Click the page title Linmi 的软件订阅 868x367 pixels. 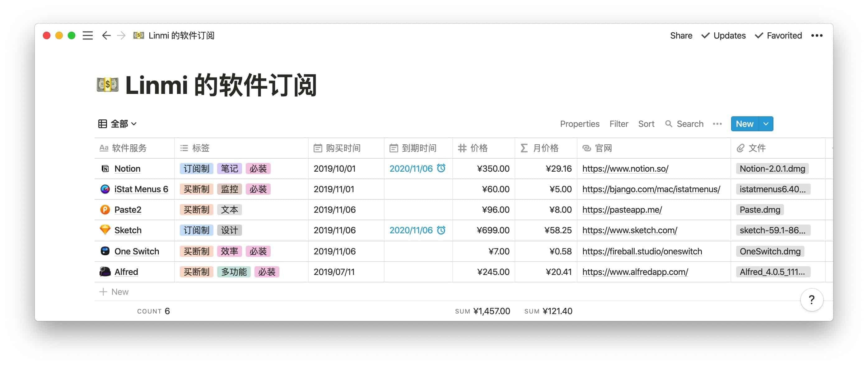(x=221, y=85)
